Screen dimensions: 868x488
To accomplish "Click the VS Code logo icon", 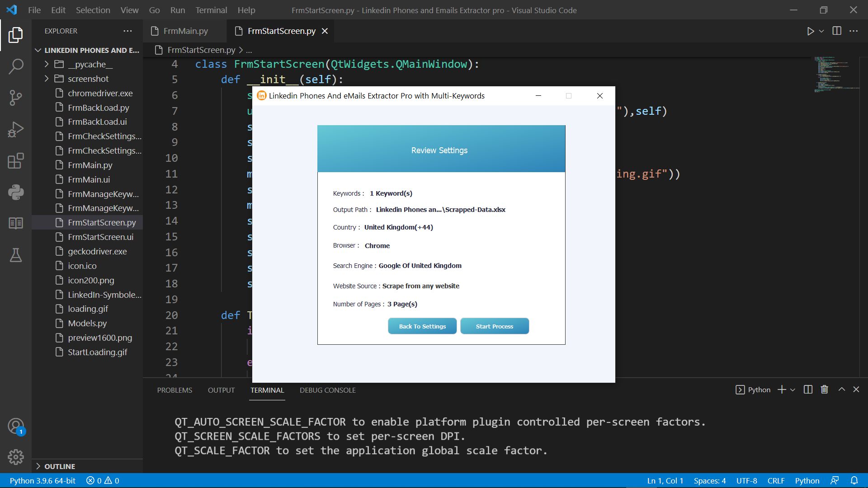I will point(12,9).
